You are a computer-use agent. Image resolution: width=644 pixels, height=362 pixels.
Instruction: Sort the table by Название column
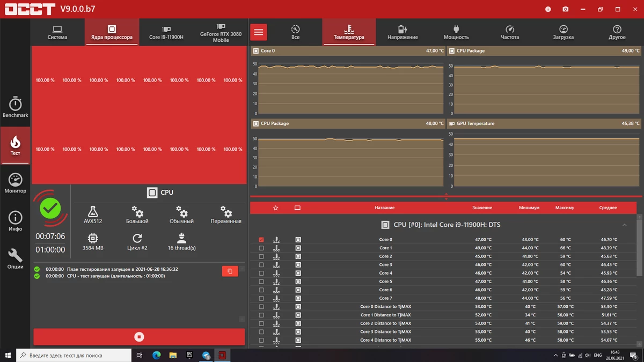pyautogui.click(x=385, y=208)
